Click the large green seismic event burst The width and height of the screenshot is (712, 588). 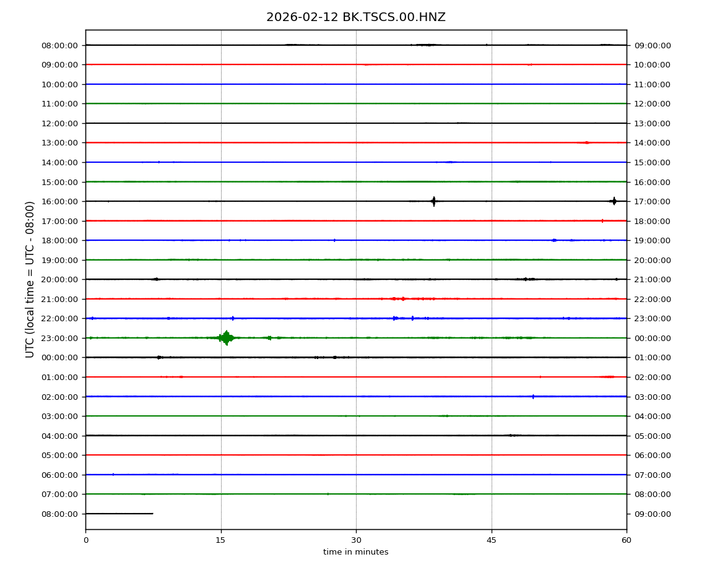tap(226, 338)
